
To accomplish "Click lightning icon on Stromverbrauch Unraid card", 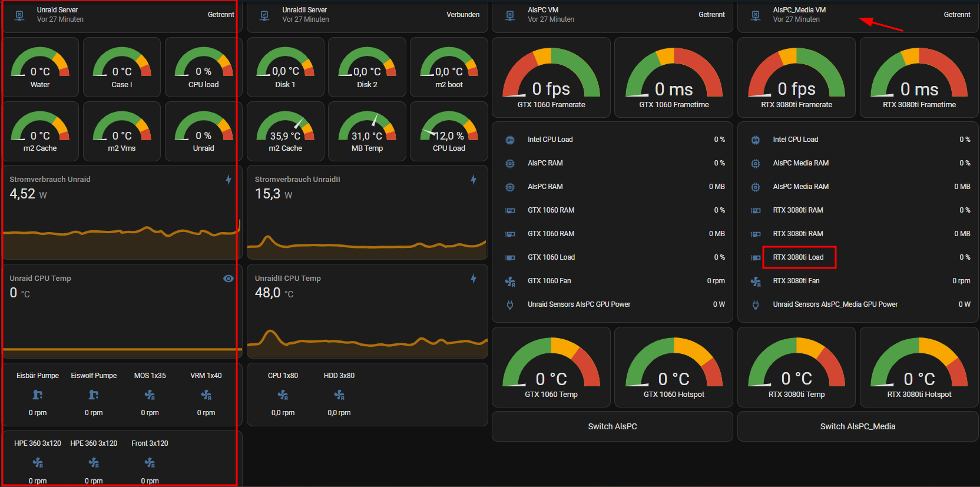I will (229, 180).
